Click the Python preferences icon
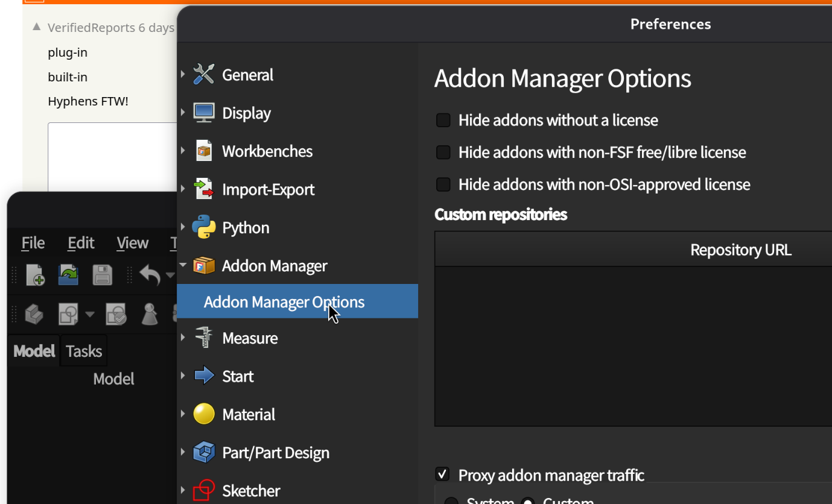The image size is (832, 504). pyautogui.click(x=204, y=227)
